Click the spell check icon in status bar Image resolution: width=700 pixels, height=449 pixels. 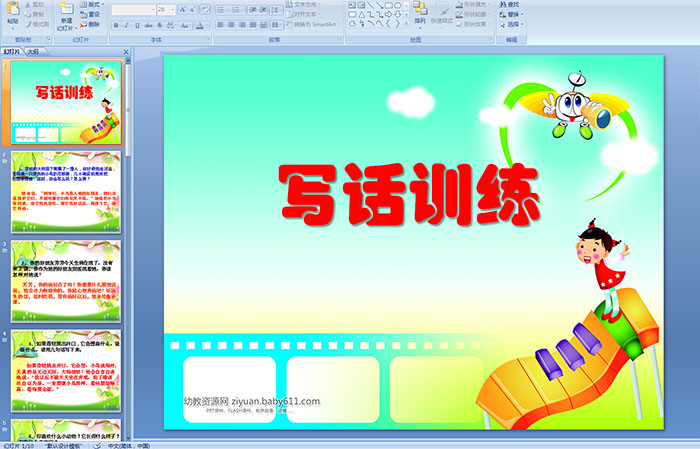tap(97, 446)
